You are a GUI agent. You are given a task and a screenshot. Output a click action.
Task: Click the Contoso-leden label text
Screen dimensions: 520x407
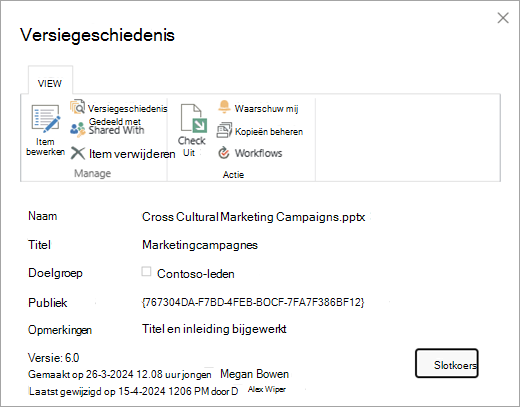point(196,274)
